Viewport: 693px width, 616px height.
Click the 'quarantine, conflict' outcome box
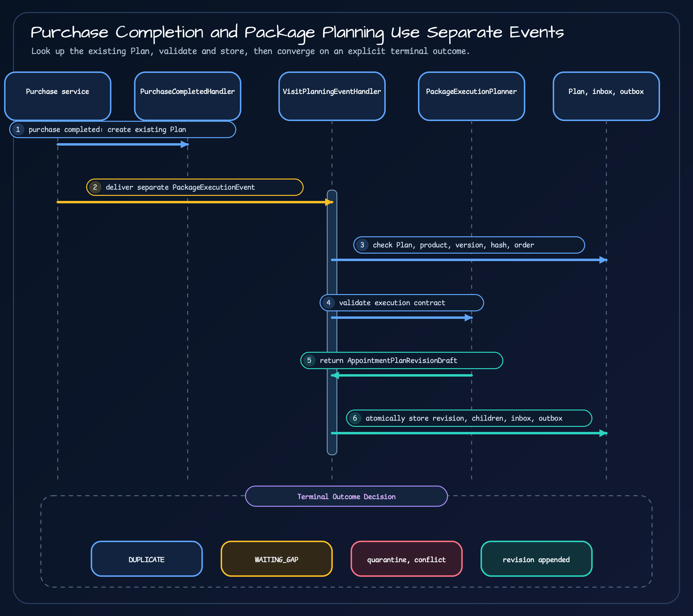406,559
